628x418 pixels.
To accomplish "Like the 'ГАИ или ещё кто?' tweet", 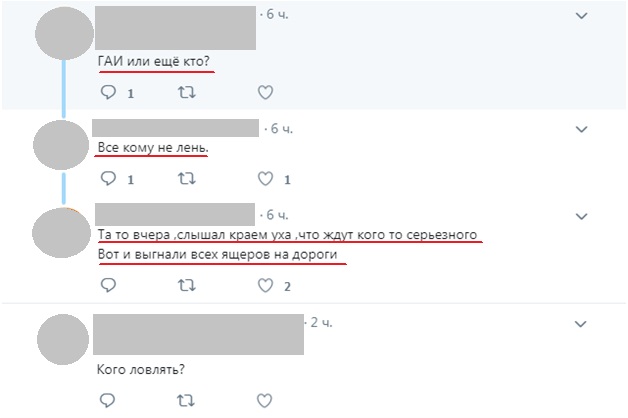I will click(265, 92).
